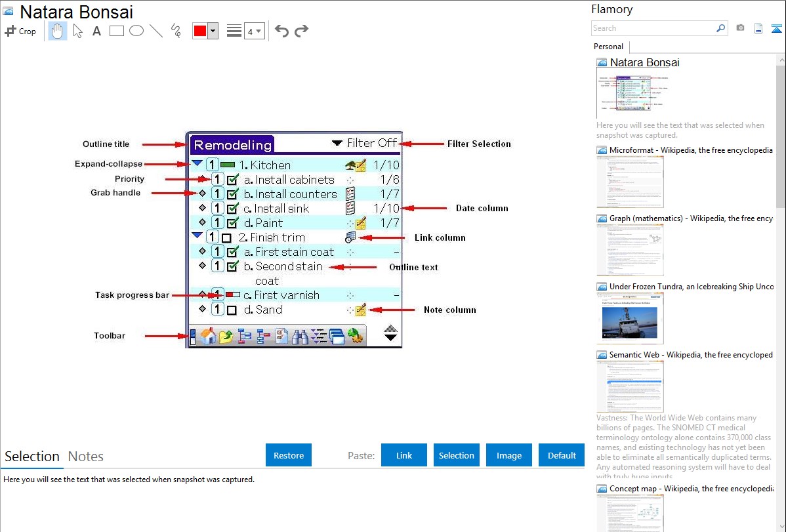
Task: Click the link icon in the Finish trim row
Action: (x=350, y=237)
